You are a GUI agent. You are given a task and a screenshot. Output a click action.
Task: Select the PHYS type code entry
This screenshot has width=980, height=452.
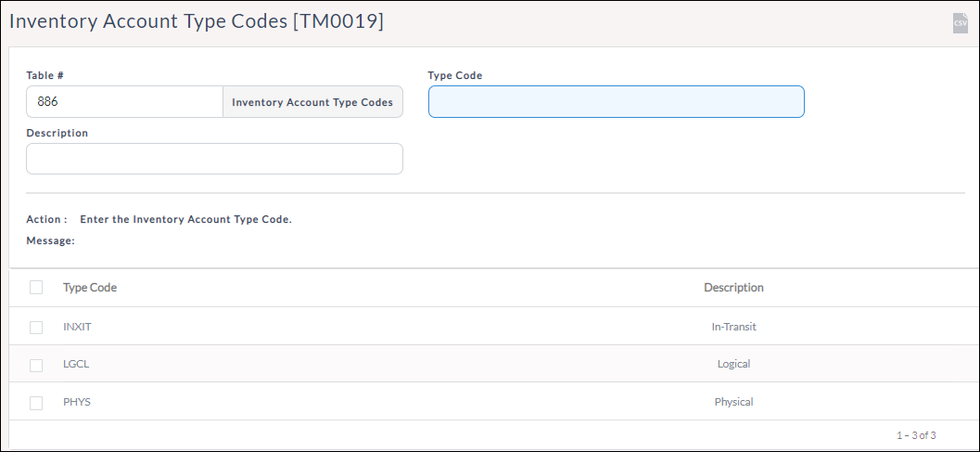coord(77,403)
